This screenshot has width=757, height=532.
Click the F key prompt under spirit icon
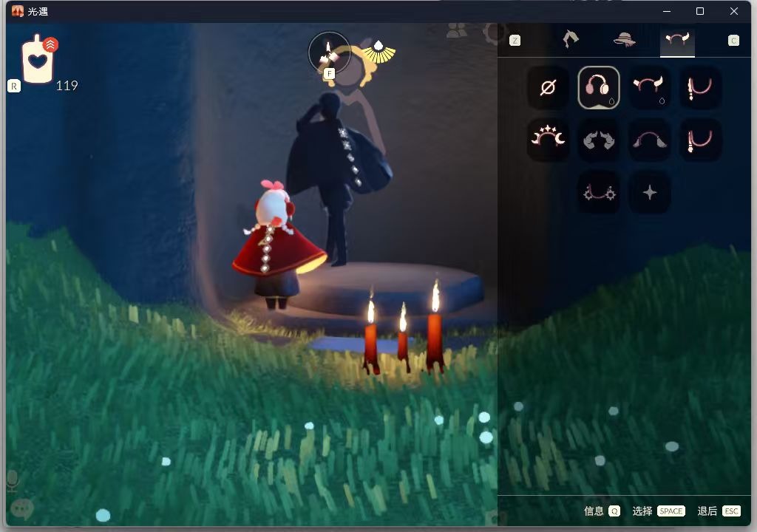coord(329,73)
